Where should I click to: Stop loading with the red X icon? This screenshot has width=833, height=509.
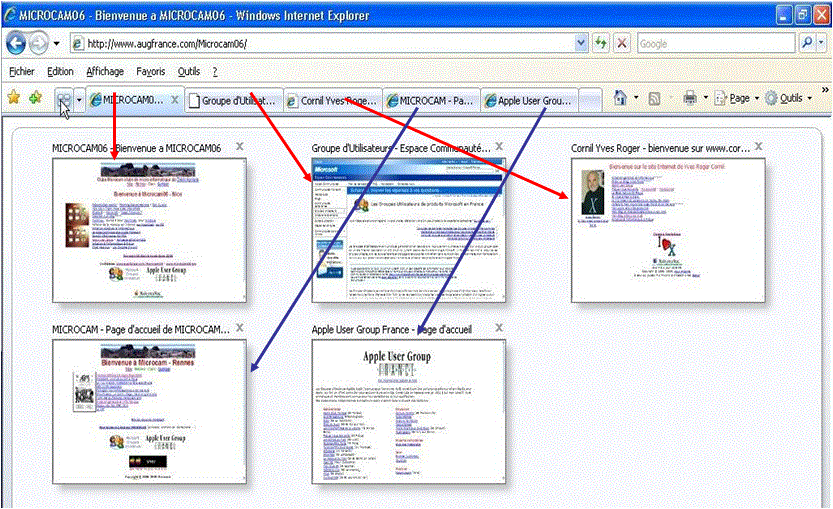[x=622, y=44]
